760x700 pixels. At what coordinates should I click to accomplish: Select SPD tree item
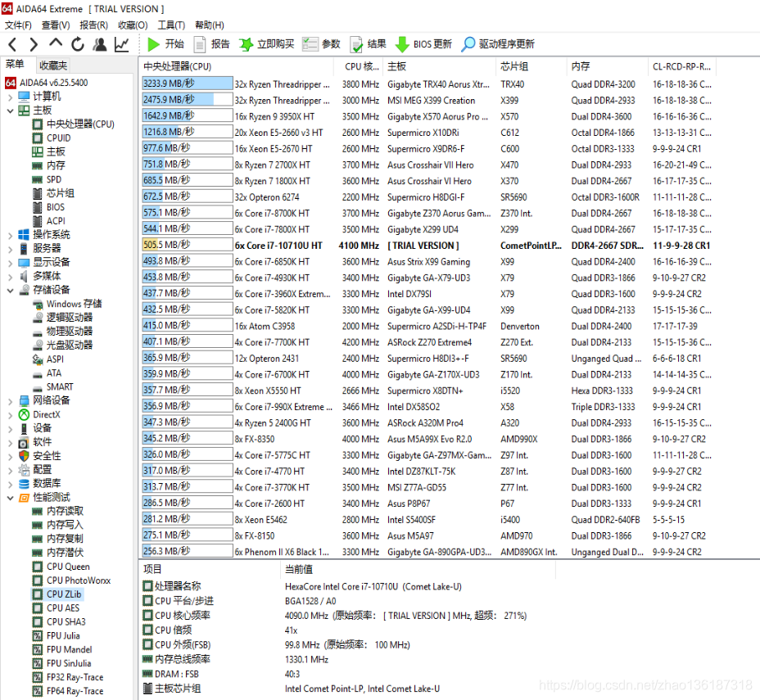(47, 180)
